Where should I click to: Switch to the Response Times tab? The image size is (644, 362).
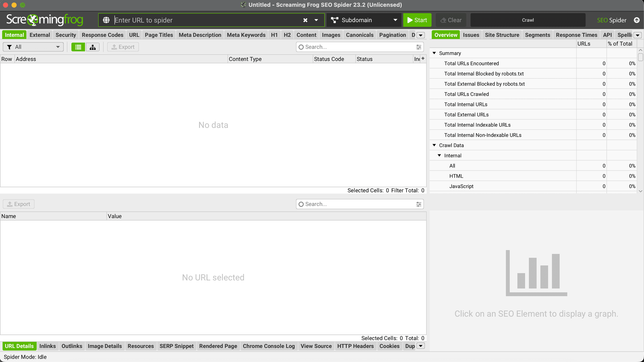click(577, 35)
